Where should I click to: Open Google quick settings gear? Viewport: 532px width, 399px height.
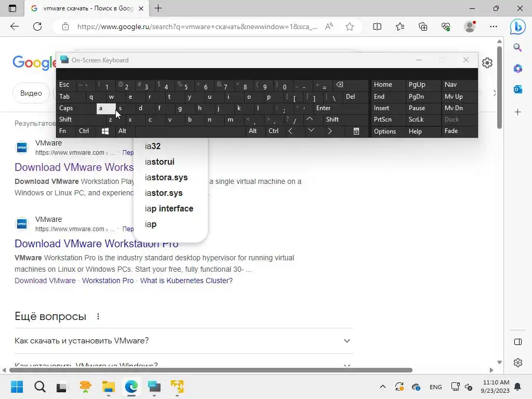tap(487, 63)
